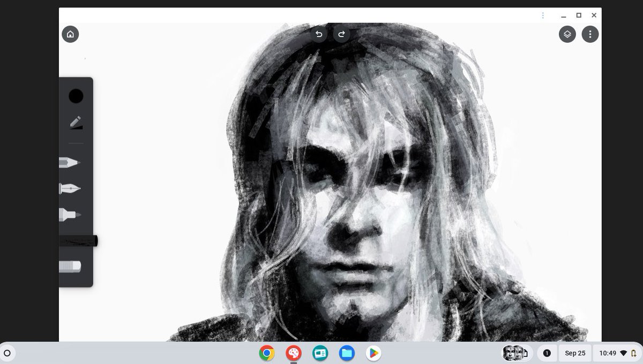Select the Marker tool
Screen dimensions: 643x364
(70, 215)
